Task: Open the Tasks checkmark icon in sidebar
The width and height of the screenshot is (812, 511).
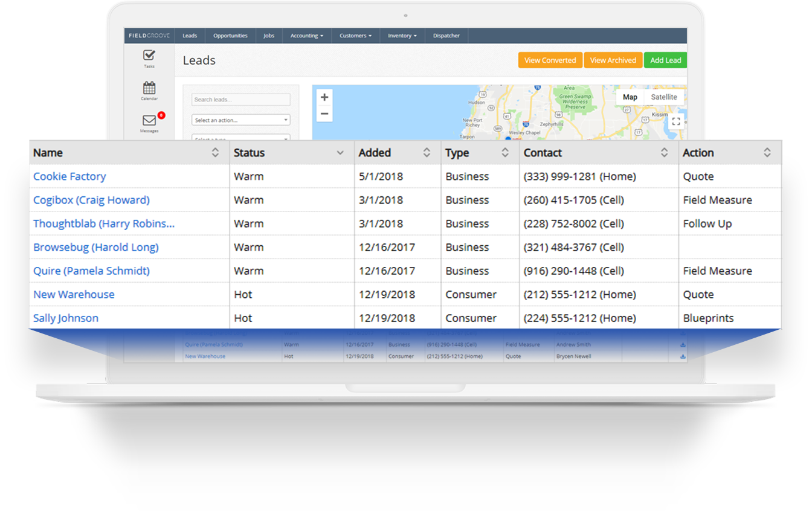Action: click(149, 56)
